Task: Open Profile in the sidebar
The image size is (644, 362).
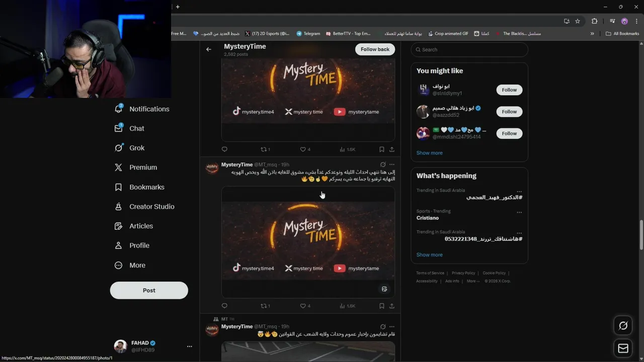Action: [x=132, y=245]
